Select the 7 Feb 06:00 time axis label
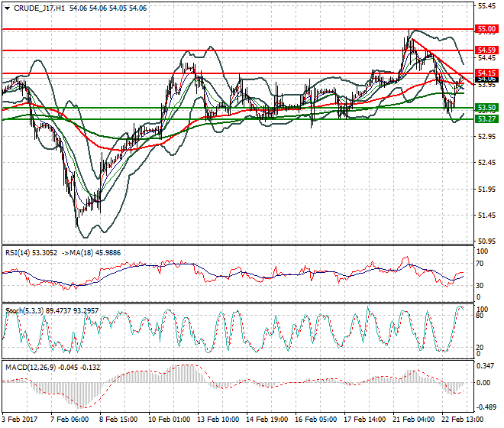The height and width of the screenshot is (428, 504). pos(69,420)
